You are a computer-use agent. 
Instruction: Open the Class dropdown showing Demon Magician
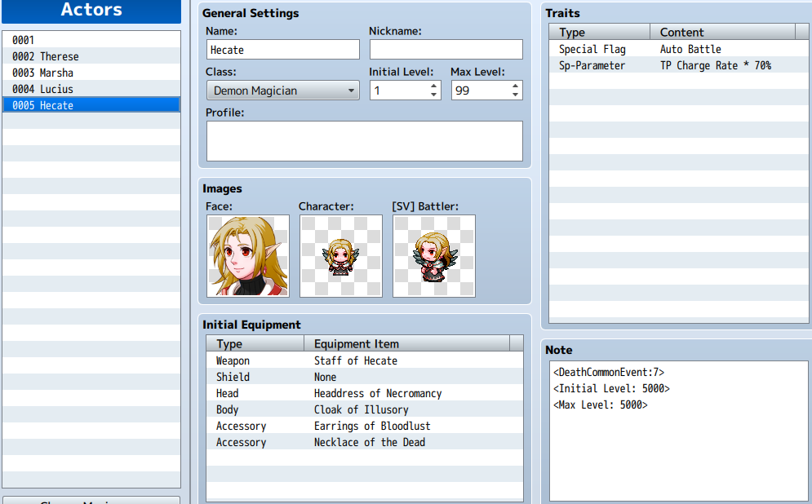tap(282, 91)
